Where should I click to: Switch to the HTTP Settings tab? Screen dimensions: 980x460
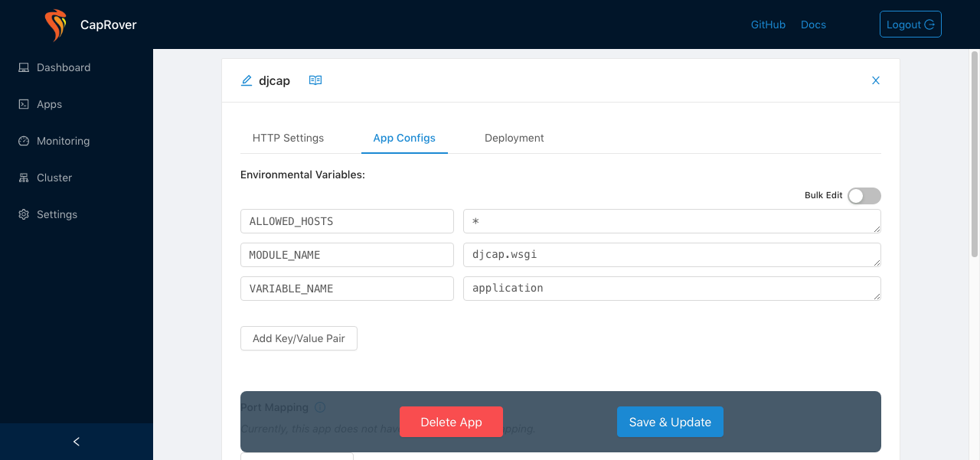click(x=288, y=138)
